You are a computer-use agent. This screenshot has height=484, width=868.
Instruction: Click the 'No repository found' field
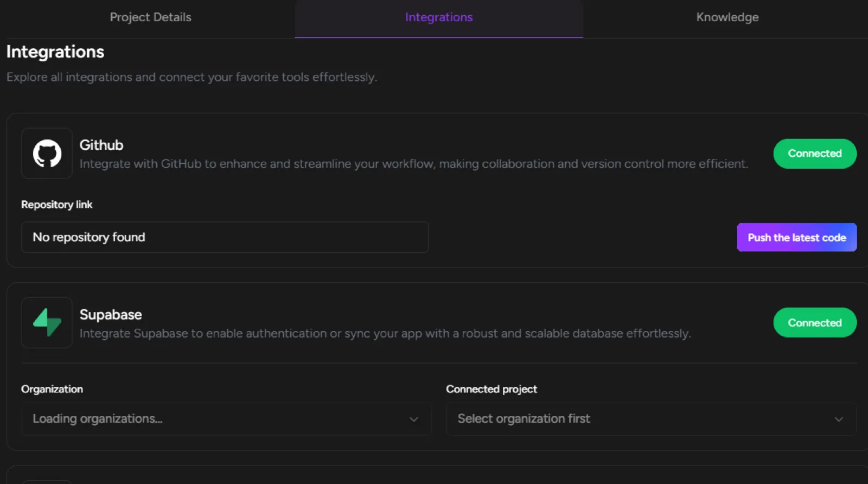(225, 237)
